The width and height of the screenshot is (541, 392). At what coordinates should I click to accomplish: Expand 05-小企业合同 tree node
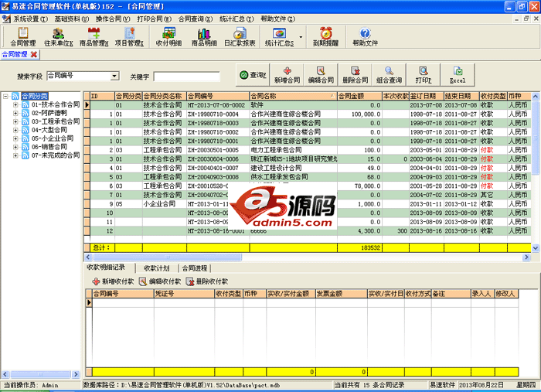tap(15, 138)
